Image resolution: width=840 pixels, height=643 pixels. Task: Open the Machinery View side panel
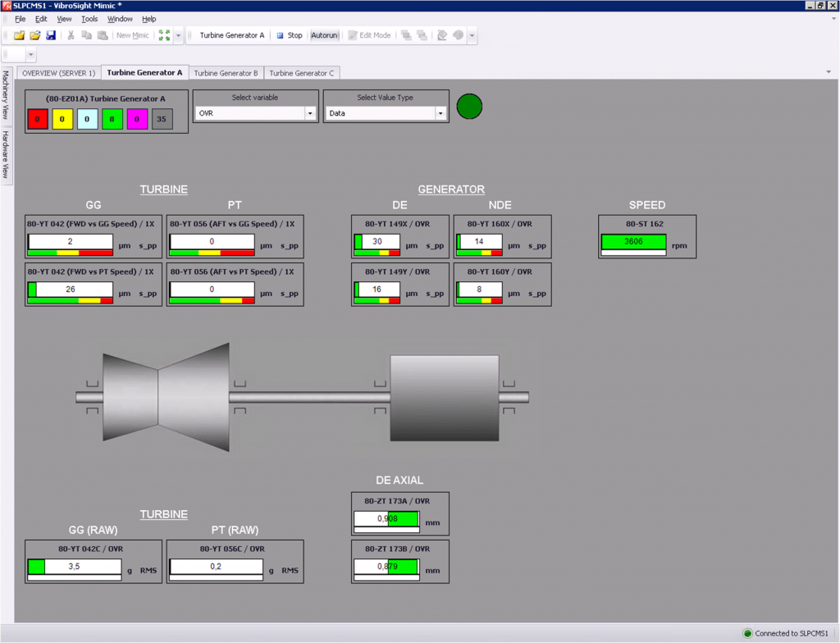click(x=6, y=95)
